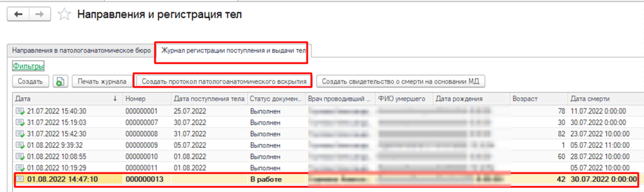Click the Дата смерти column header
Image resolution: width=644 pixels, height=192 pixels.
coord(602,99)
